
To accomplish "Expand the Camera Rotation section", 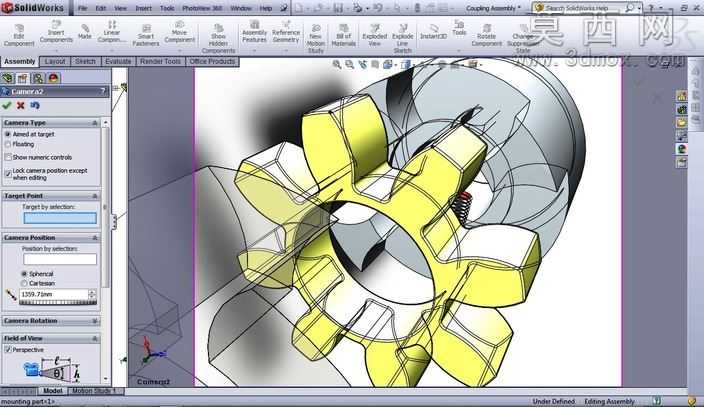I will point(95,321).
